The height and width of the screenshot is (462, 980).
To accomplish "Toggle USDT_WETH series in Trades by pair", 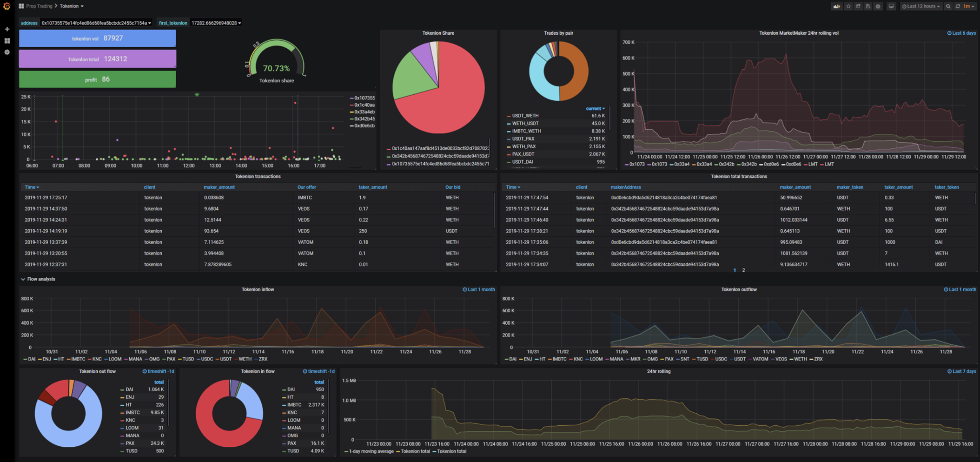I will point(525,116).
